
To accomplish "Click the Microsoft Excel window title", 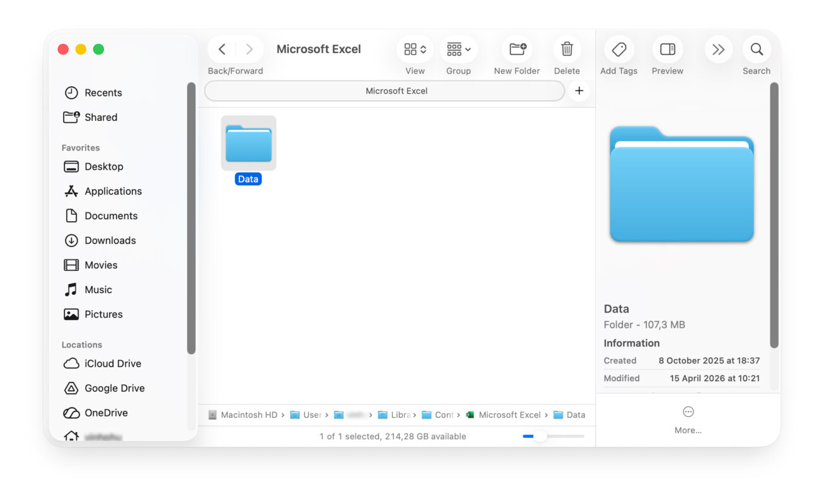I will [319, 49].
